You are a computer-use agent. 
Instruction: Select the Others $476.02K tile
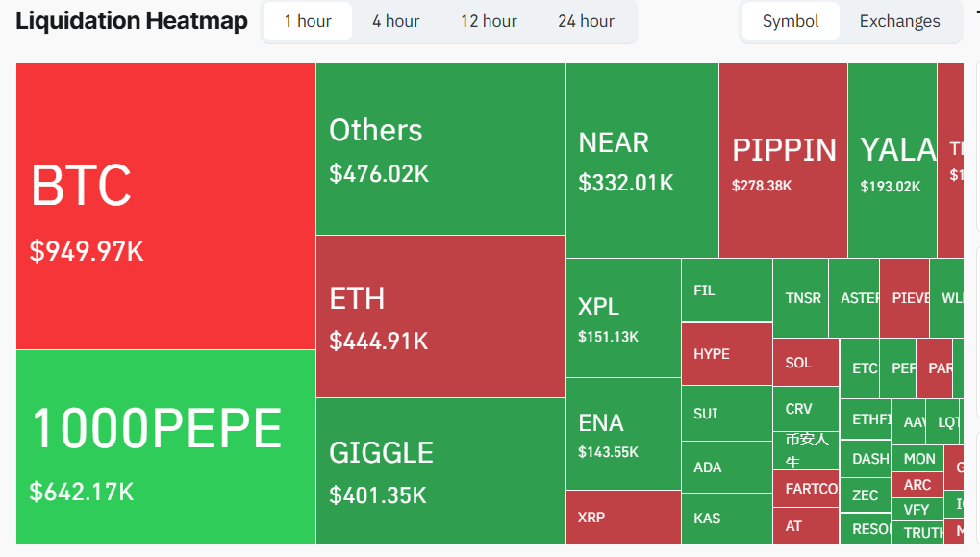click(440, 149)
